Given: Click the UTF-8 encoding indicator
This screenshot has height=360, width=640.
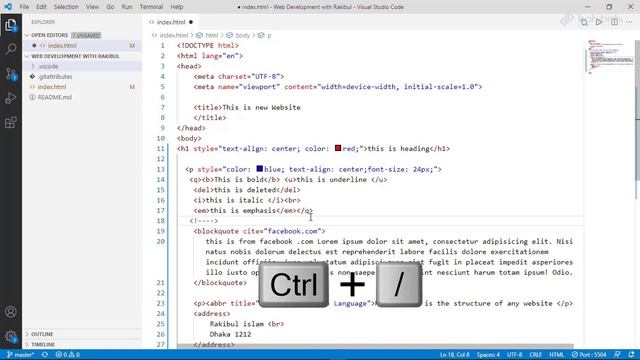Looking at the screenshot, I should 515,355.
